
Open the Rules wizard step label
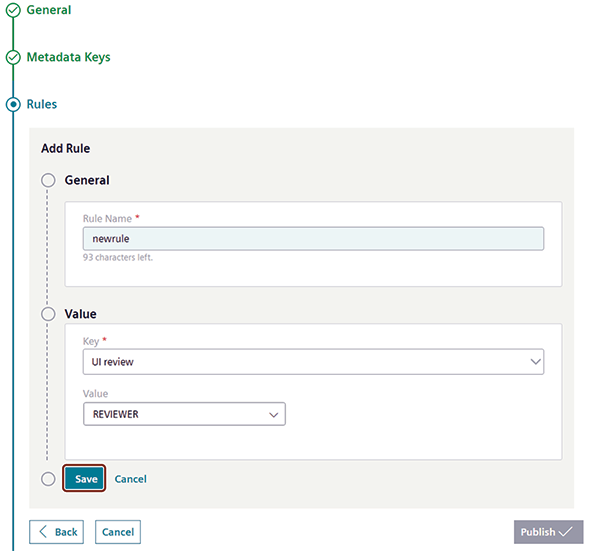pos(42,104)
